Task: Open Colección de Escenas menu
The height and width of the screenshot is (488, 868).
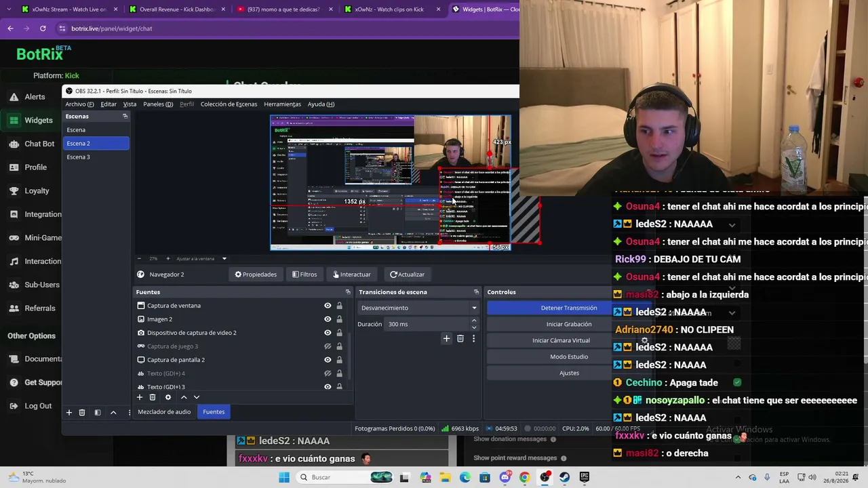Action: coord(229,104)
